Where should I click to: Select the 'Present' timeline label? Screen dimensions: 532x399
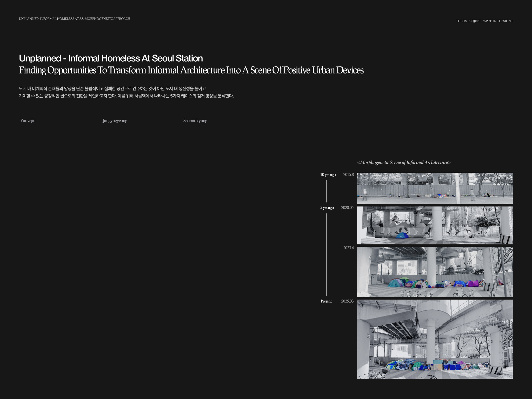tap(326, 301)
